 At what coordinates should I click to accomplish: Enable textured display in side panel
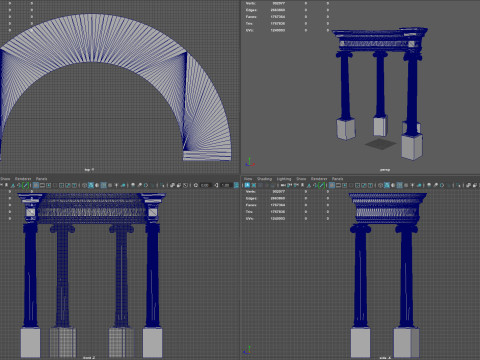(406, 185)
